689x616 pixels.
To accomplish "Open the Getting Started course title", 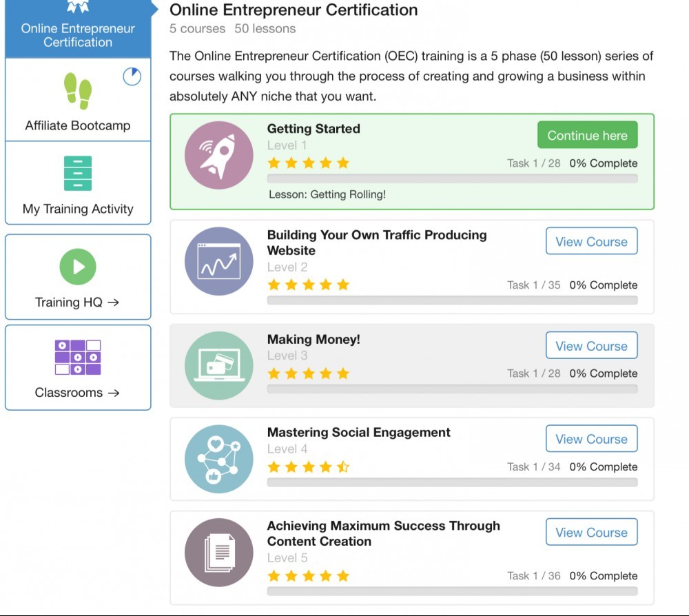I will point(313,129).
